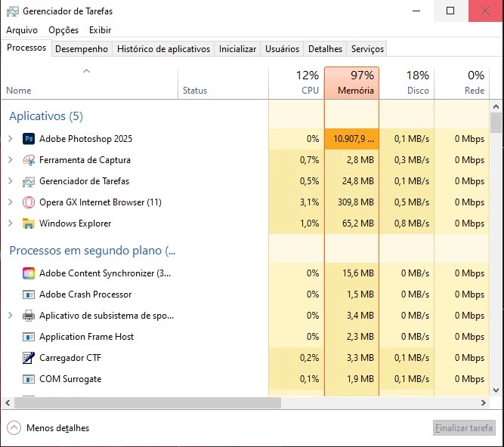Expand the Gerenciador de Tarefas process group

point(11,181)
